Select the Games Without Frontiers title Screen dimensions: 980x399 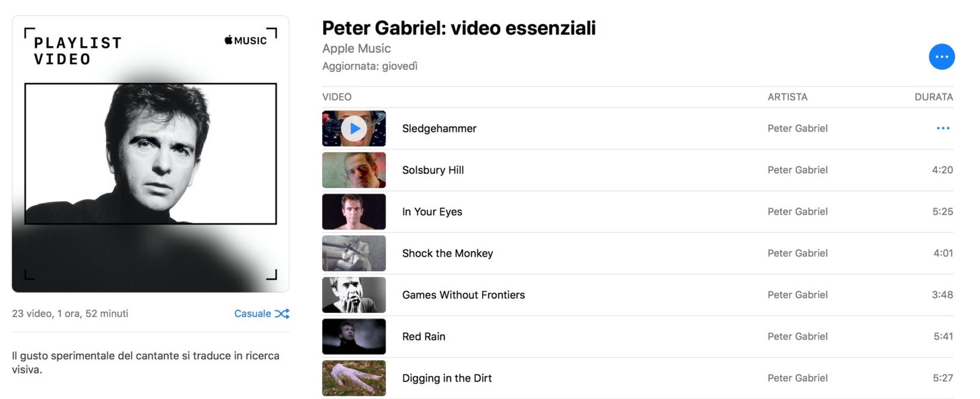coord(463,295)
